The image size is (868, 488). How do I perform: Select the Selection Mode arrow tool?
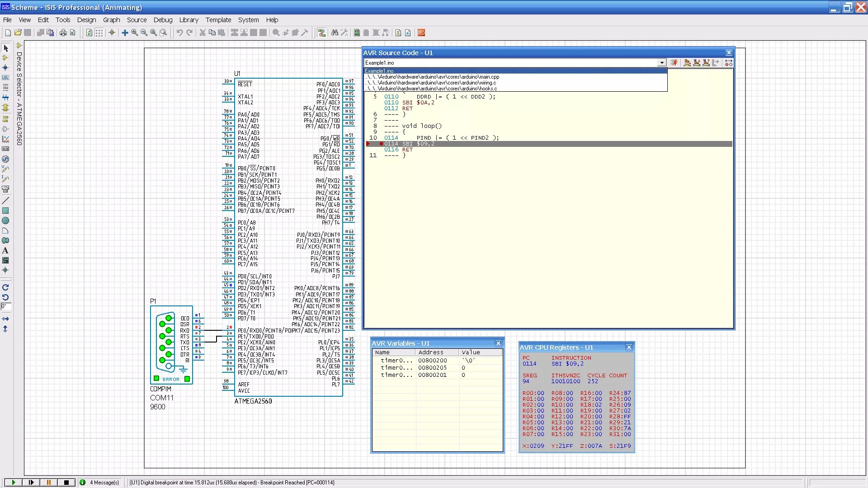(x=5, y=48)
